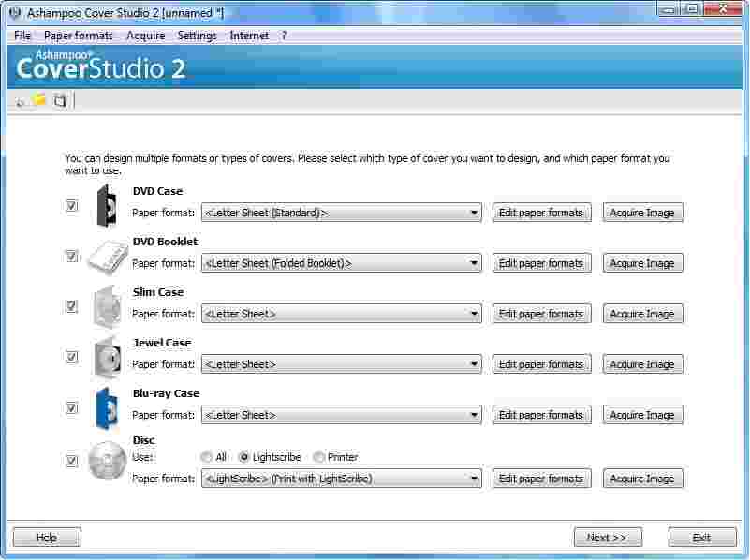
Task: Click the Slim Case icon image
Action: click(x=107, y=307)
